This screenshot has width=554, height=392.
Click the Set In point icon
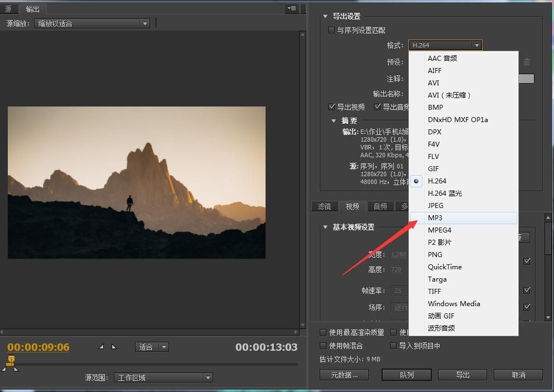tap(101, 346)
